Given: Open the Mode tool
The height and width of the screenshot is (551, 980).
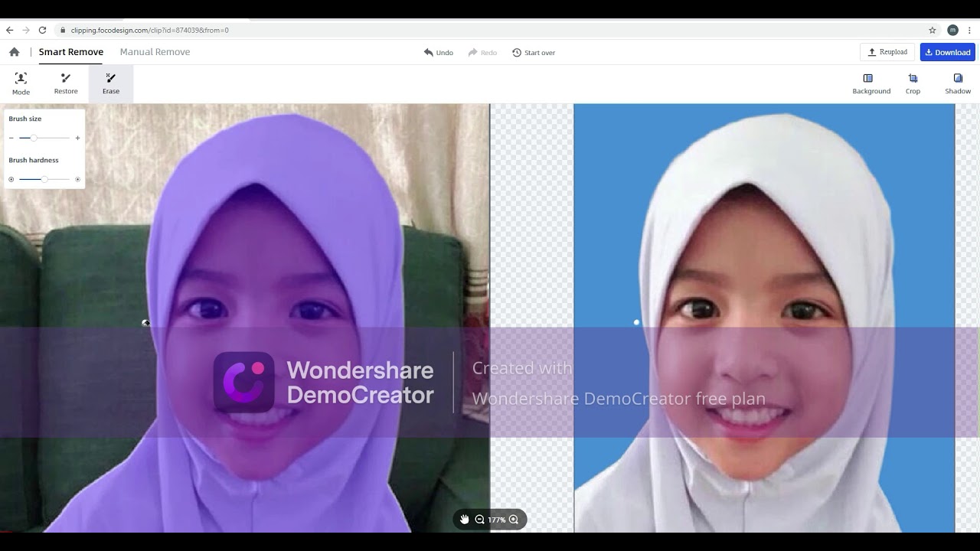Looking at the screenshot, I should (21, 84).
